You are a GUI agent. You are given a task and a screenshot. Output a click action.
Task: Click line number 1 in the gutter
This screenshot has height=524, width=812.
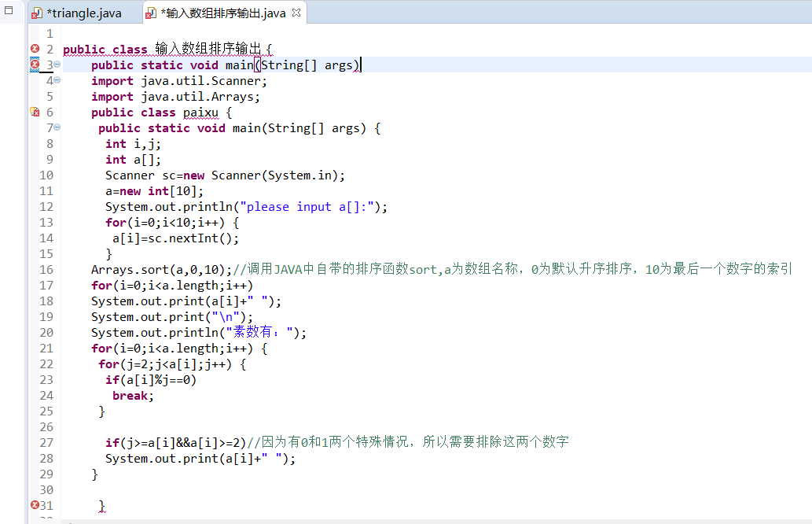coord(50,34)
